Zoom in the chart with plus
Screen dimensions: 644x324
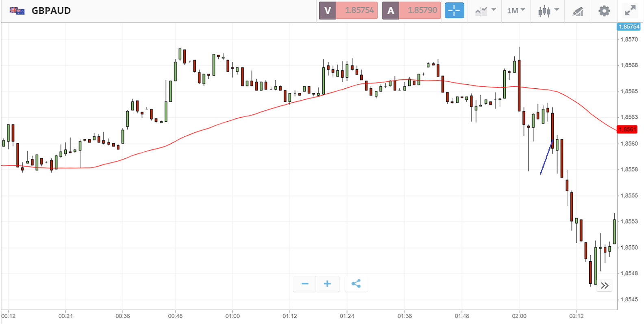(x=327, y=284)
